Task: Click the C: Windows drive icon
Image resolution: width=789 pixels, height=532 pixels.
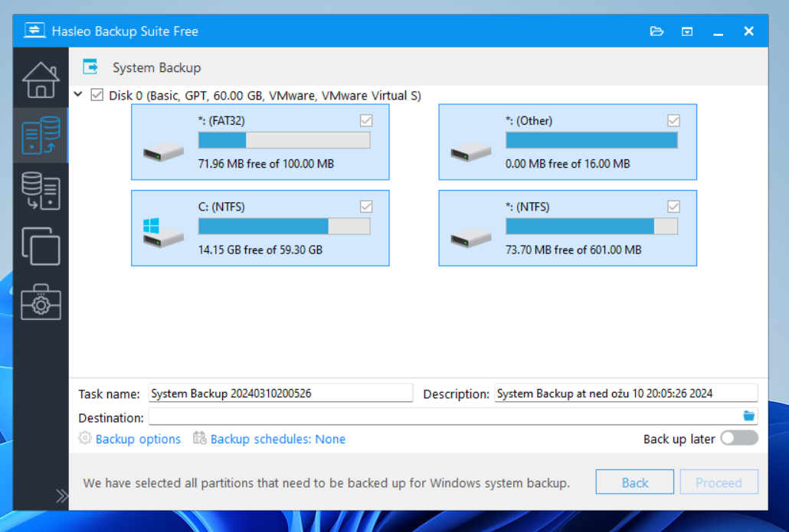Action: [163, 232]
